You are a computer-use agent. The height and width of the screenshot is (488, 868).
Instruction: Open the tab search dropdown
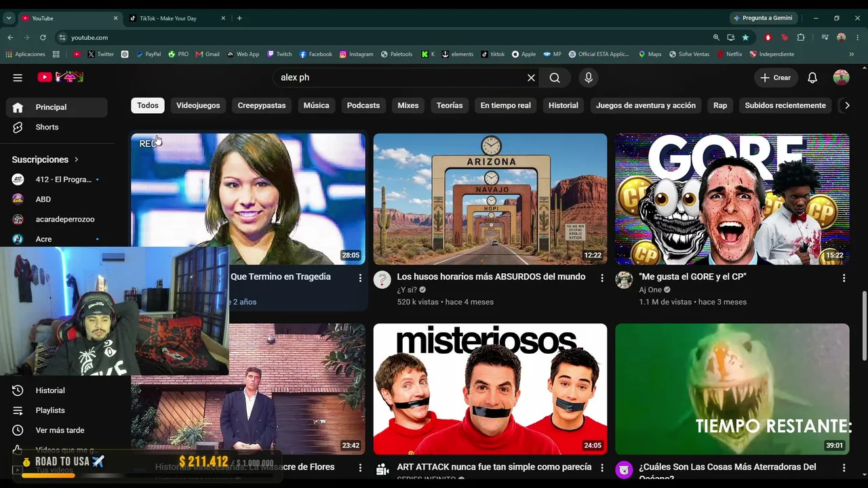tap(9, 18)
